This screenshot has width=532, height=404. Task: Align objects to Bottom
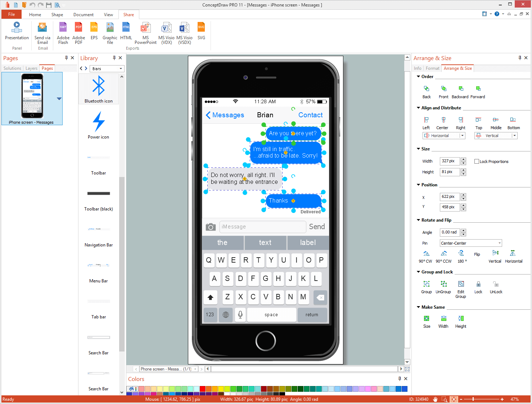[x=514, y=123]
